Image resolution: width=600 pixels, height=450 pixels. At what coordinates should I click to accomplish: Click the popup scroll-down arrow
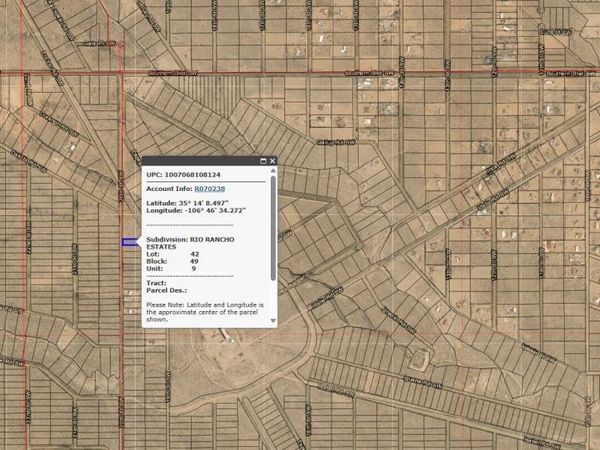coord(273,321)
